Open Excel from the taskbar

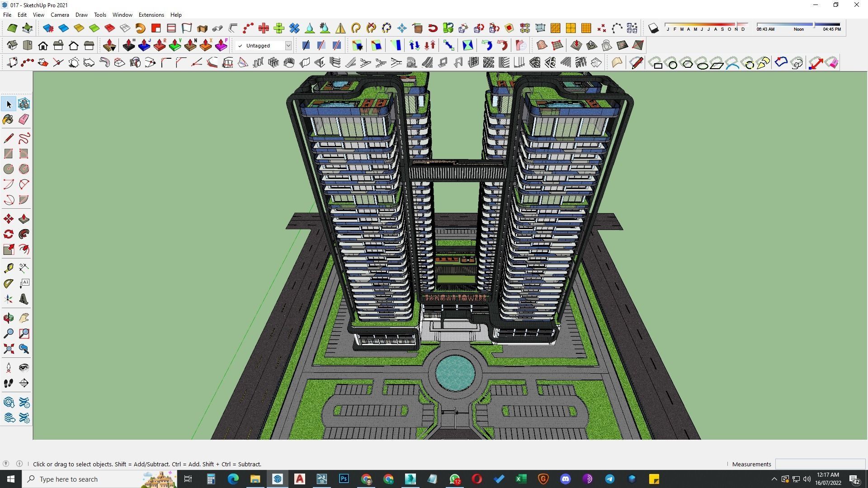click(x=521, y=479)
